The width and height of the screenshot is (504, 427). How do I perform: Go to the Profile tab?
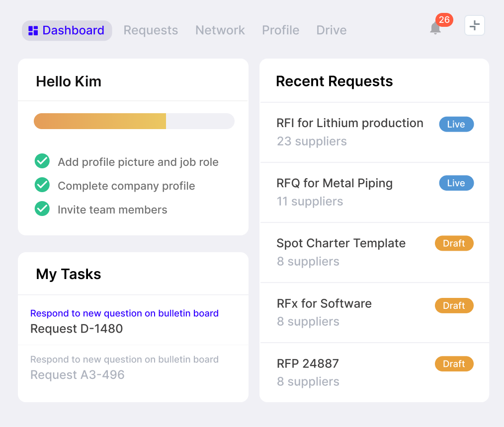point(280,30)
